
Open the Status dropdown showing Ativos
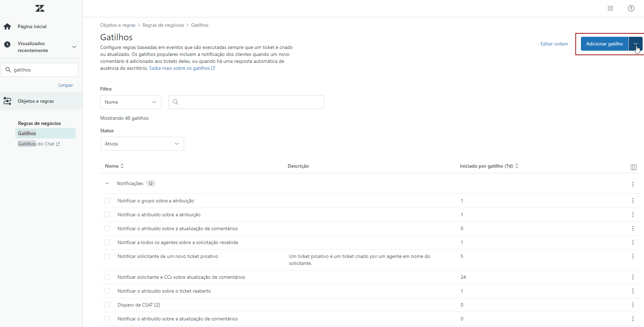142,144
